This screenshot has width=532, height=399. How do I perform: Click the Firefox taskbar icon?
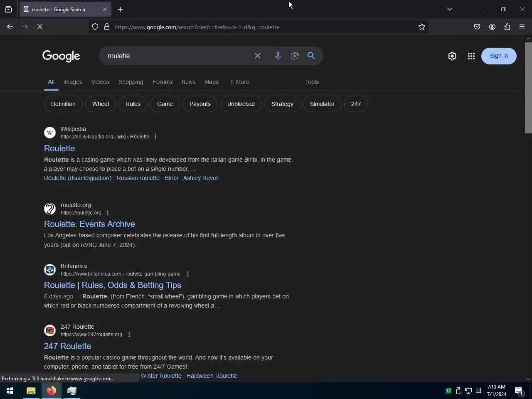[x=52, y=391]
